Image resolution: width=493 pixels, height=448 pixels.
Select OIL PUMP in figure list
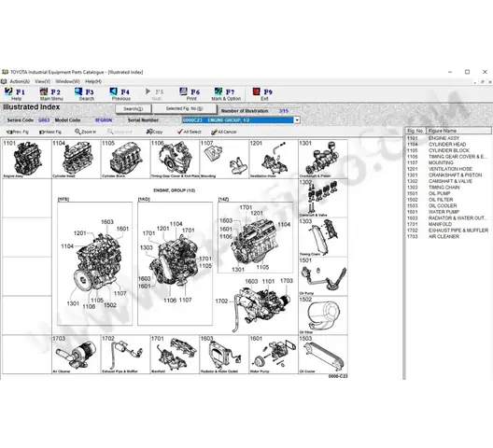tap(439, 193)
